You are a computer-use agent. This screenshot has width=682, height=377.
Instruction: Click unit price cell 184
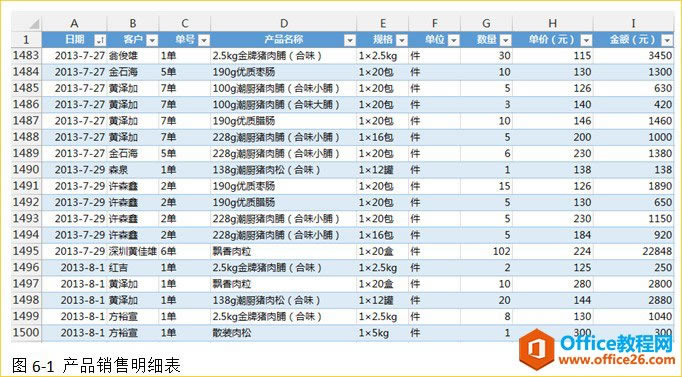[552, 235]
